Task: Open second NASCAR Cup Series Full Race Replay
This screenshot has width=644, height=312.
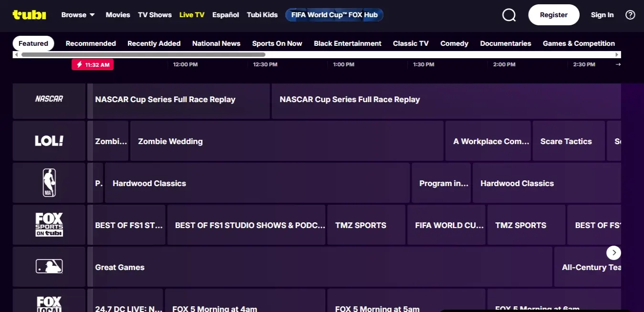Action: click(x=447, y=101)
